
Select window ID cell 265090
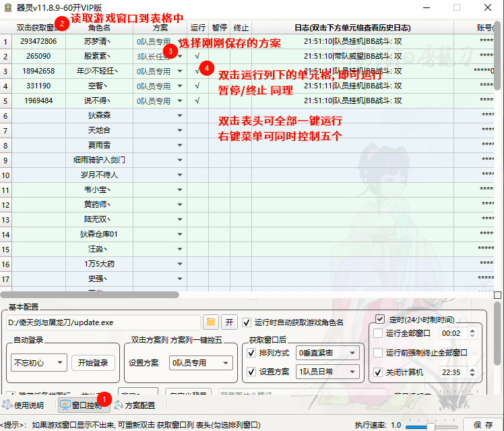coord(38,56)
